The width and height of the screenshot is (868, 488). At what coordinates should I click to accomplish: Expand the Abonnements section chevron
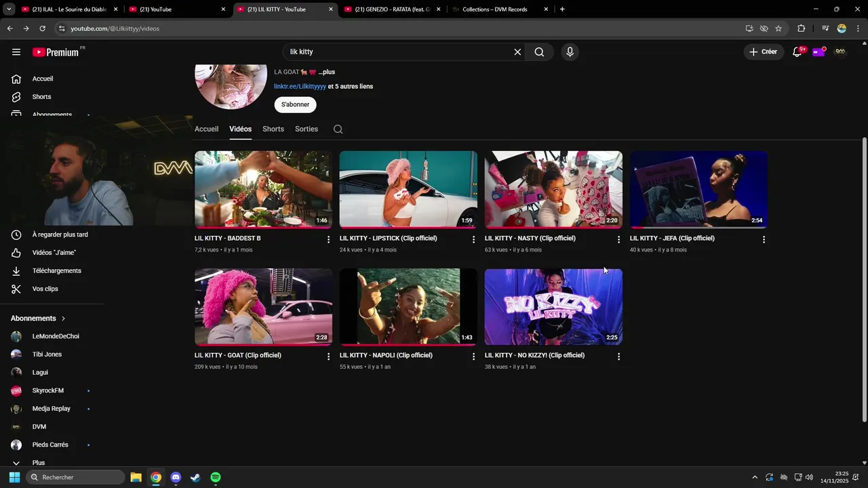coord(64,319)
